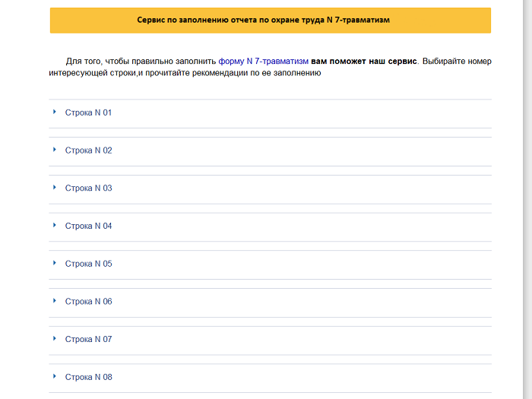Click the arrow icon beside Строка N 05

point(55,263)
